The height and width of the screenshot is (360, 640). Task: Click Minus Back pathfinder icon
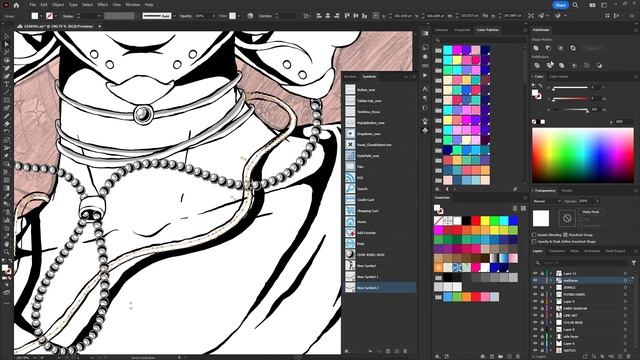(x=599, y=65)
